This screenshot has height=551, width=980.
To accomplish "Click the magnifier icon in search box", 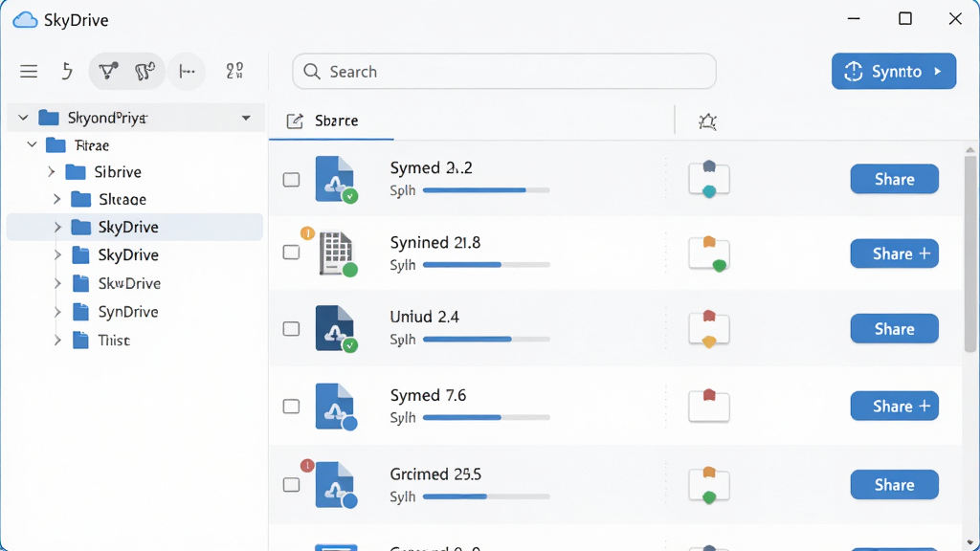I will click(x=312, y=71).
